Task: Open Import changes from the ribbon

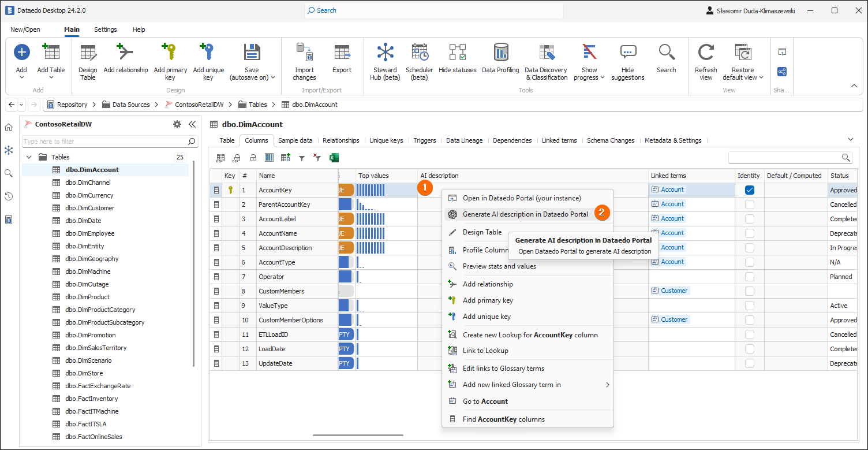Action: pyautogui.click(x=304, y=53)
